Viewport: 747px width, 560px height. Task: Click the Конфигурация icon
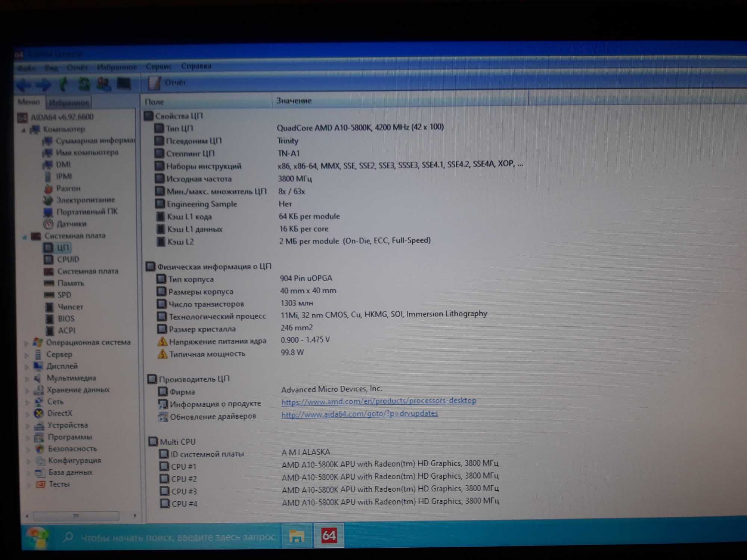click(40, 461)
